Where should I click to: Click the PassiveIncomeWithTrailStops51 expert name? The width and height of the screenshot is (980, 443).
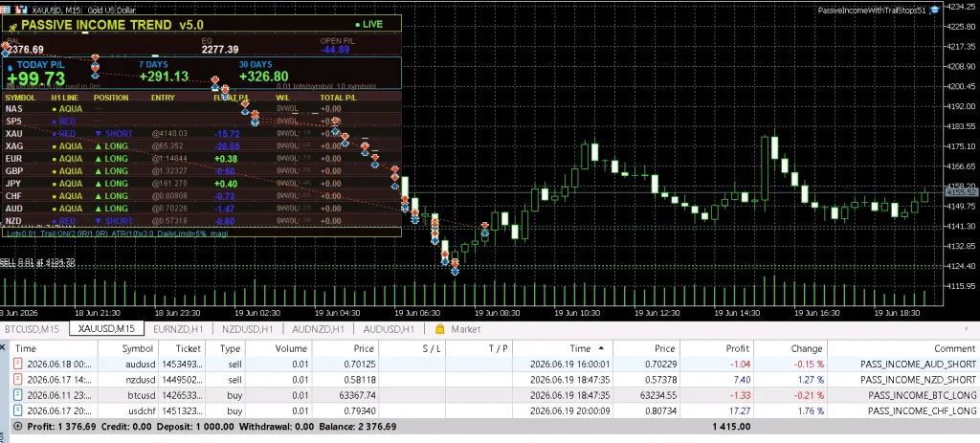[x=872, y=10]
